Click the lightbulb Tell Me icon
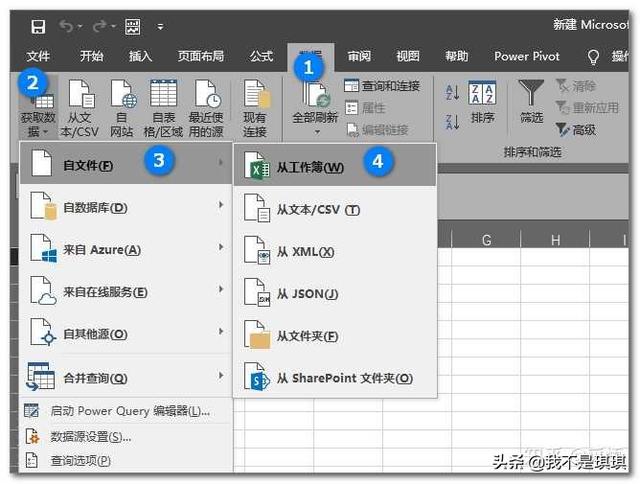This screenshot has height=484, width=640. pyautogui.click(x=593, y=57)
